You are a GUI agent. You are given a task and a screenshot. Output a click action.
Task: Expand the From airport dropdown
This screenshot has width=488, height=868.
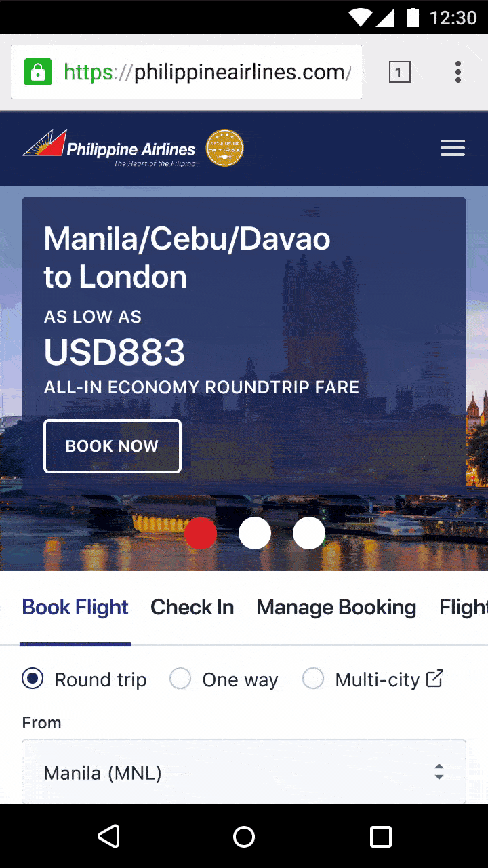pyautogui.click(x=244, y=772)
